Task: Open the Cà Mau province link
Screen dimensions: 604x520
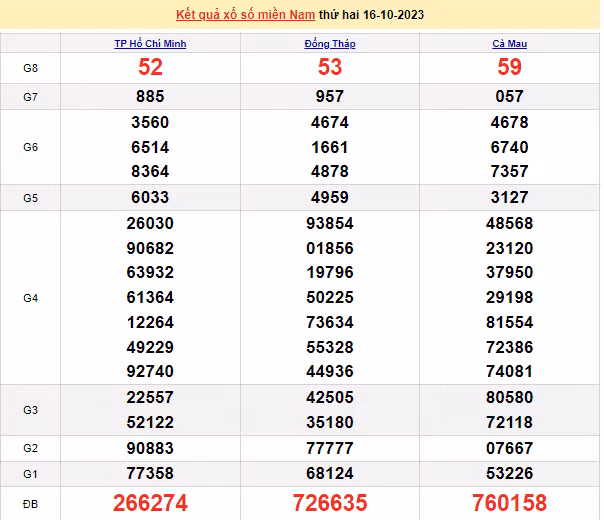Action: coord(510,44)
